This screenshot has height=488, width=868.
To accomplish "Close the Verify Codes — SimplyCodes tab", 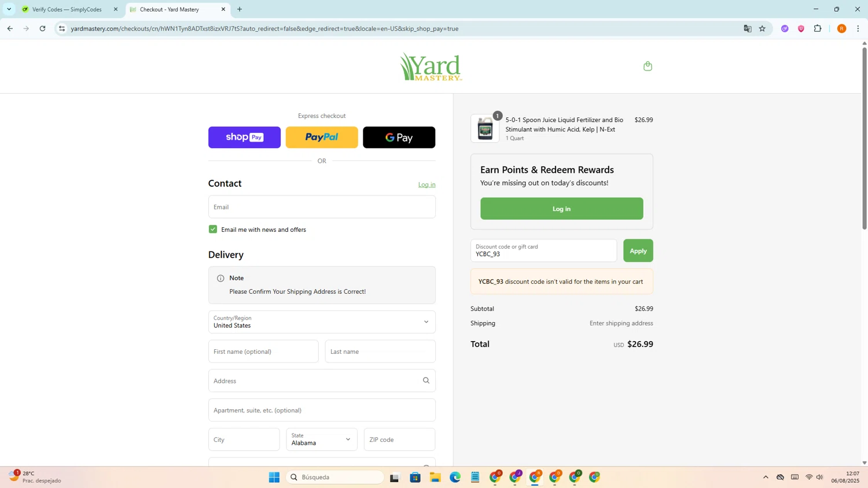I will click(x=116, y=9).
